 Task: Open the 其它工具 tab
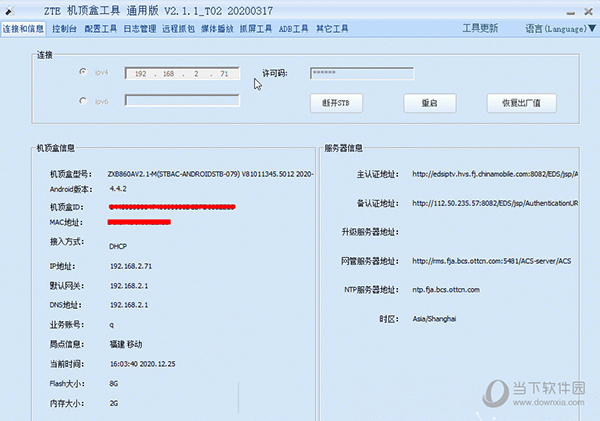[332, 29]
